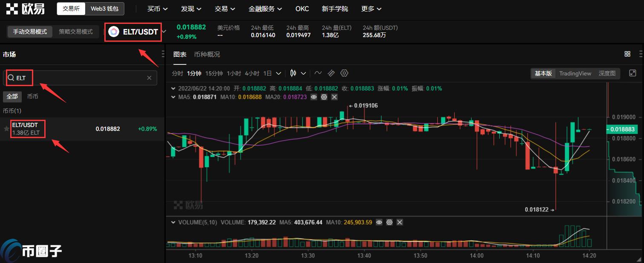Open the candlestick chart style icon

[293, 73]
